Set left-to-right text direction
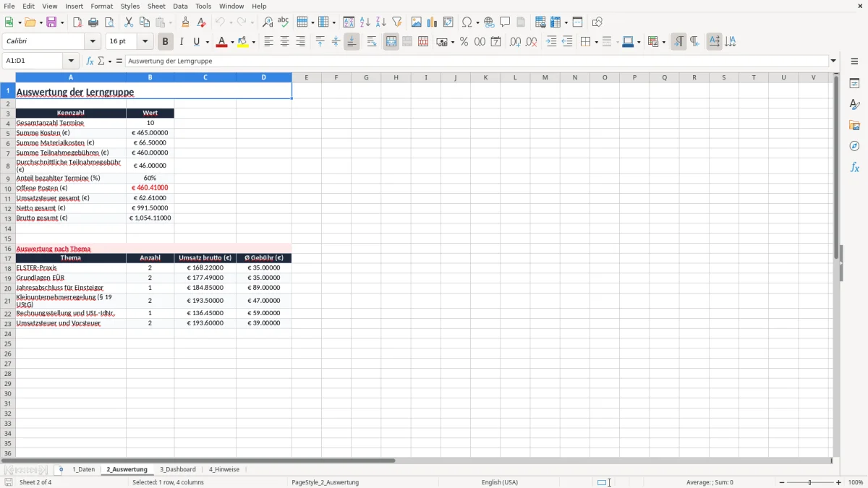This screenshot has width=868, height=488. coord(678,42)
